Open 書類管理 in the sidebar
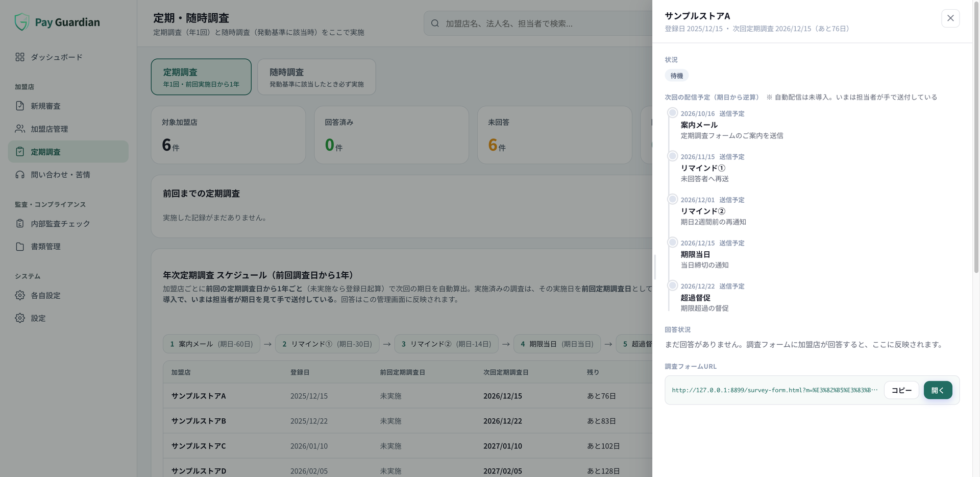 [68, 246]
